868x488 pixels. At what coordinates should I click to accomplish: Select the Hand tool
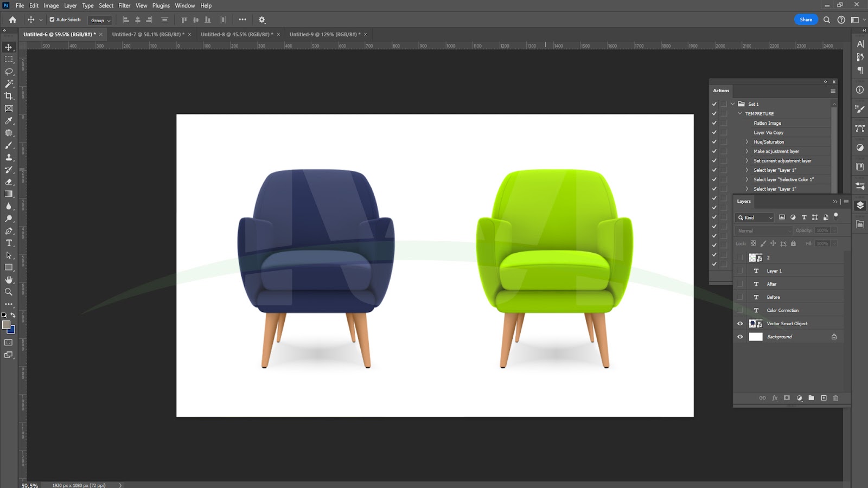click(x=9, y=280)
